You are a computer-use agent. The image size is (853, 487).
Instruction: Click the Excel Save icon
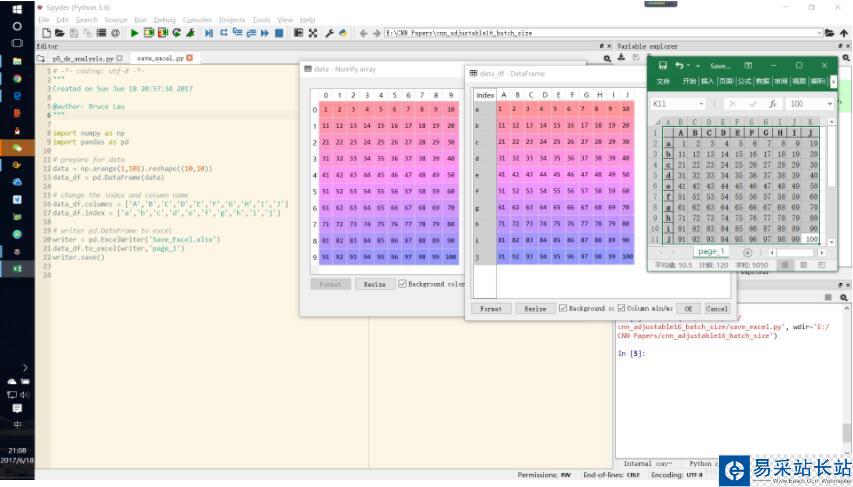pyautogui.click(x=662, y=65)
